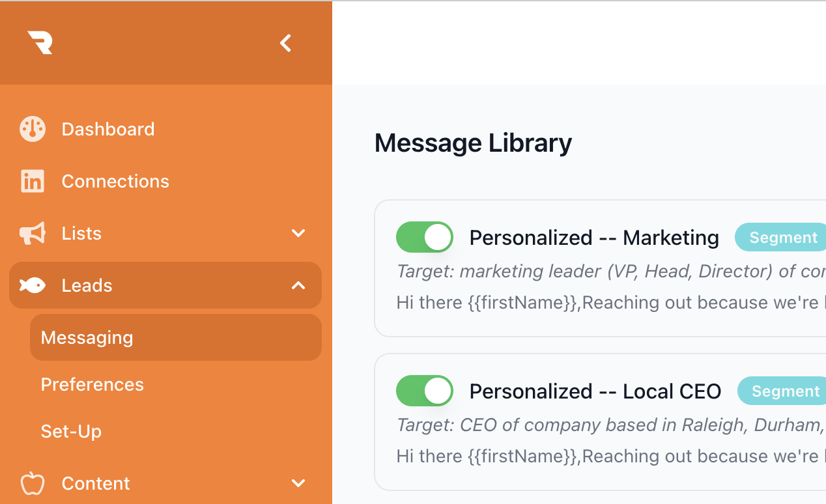Click Segment badge on Local CEO message
826x504 pixels.
pos(784,391)
